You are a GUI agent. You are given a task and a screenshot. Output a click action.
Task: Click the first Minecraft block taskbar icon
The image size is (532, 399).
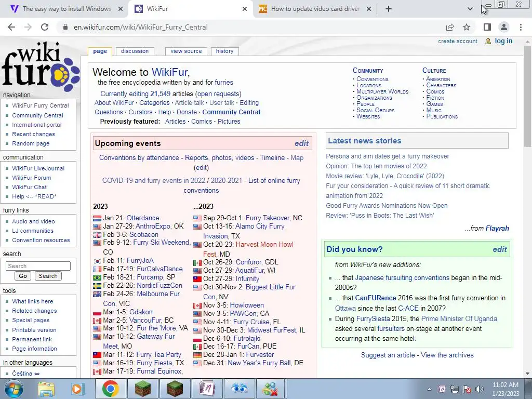tap(143, 389)
